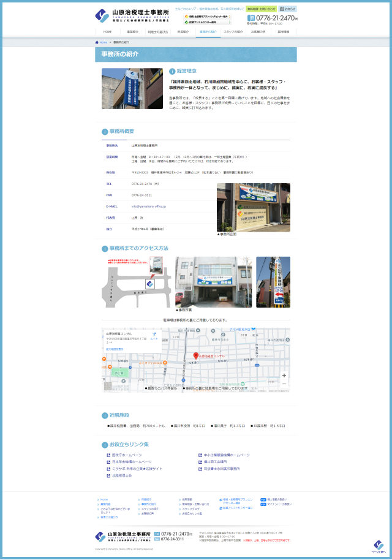Image resolution: width=392 pixels, height=560 pixels.
Task: Click the external link icon beside 国税庁ホームページ
Action: 108,455
